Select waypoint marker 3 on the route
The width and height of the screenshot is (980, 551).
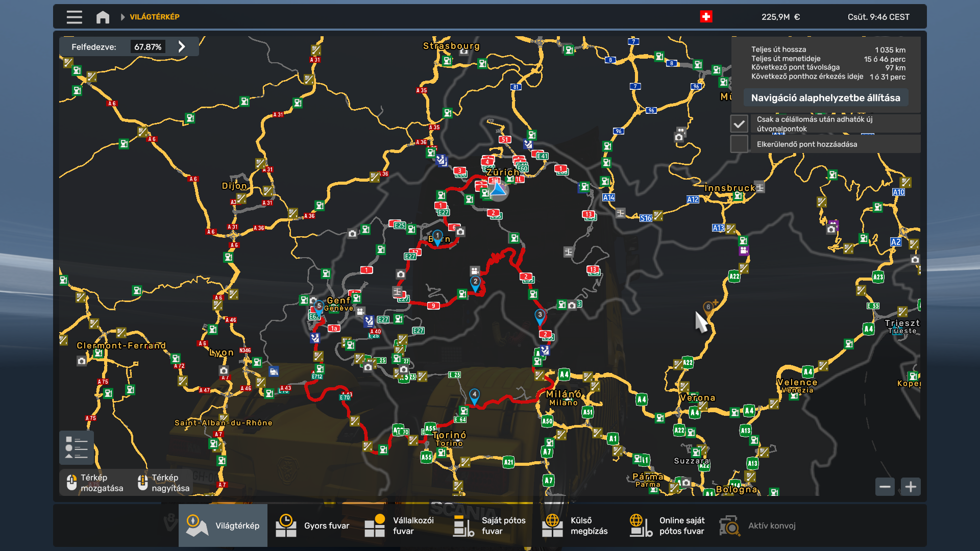(x=540, y=317)
